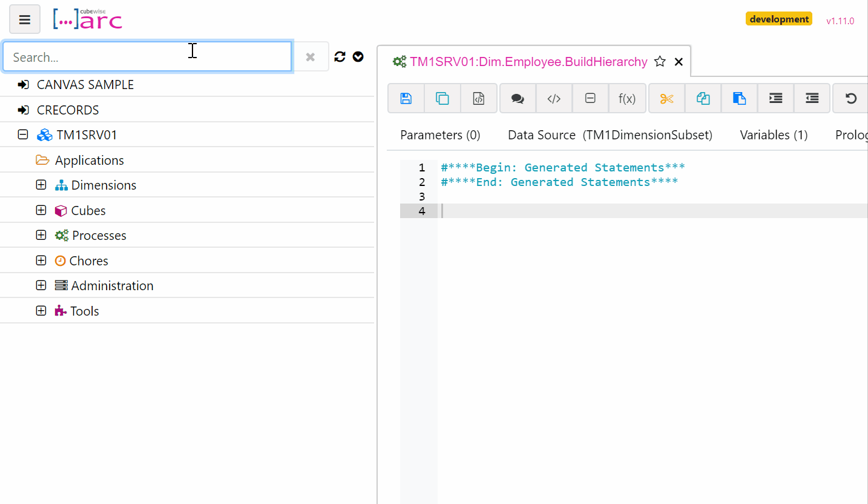
Task: Paste code from clipboard
Action: [739, 98]
